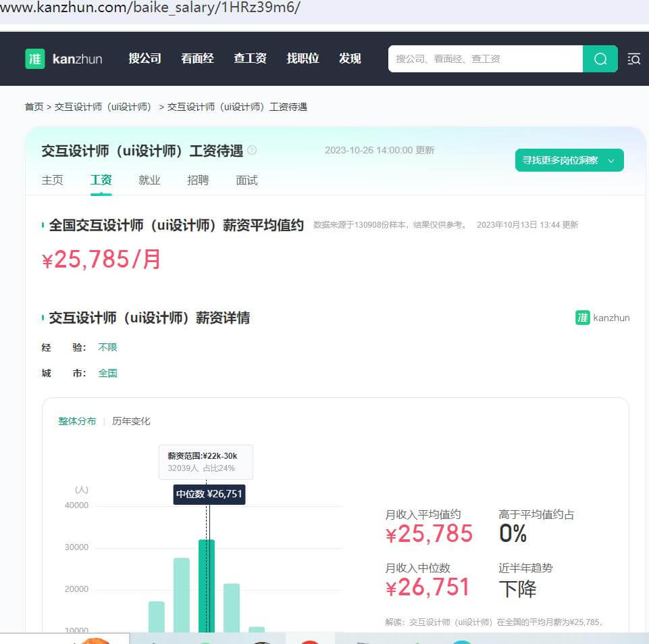Open 搜公司 in the top navigation
649x644 pixels.
point(145,58)
